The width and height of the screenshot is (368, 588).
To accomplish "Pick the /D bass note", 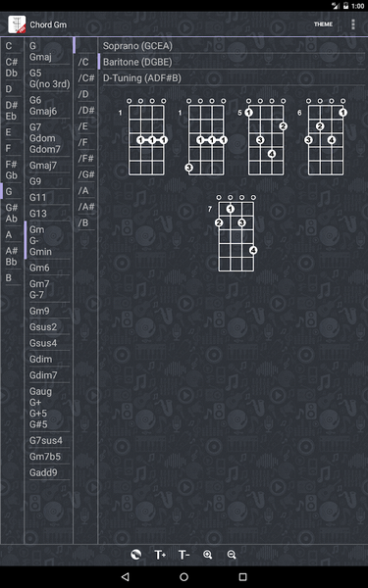I will 86,94.
